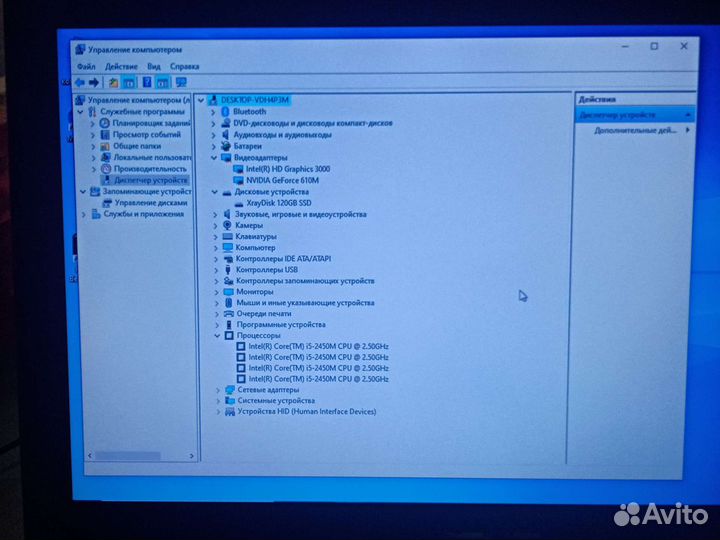Expand the Клавиатуры (Keyboards) category
720x540 pixels.
coord(214,237)
